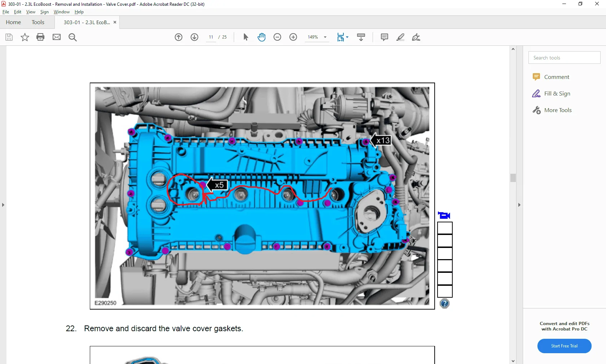Open the find text magnifier tool

(73, 37)
